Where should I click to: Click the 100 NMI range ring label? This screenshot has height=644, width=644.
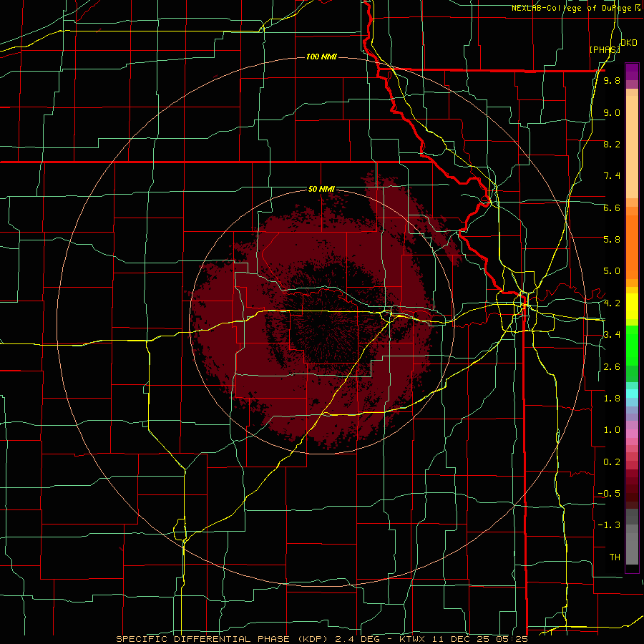pos(321,57)
